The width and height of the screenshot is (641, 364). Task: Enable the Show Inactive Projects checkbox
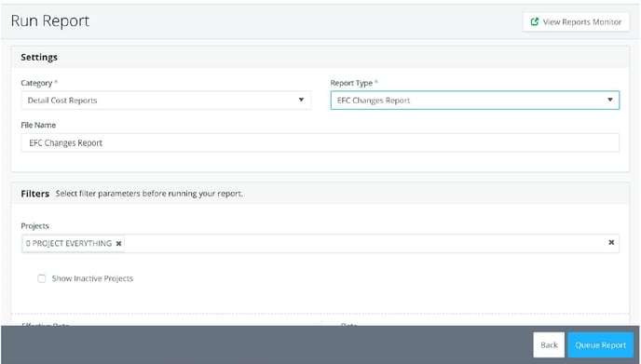click(42, 278)
